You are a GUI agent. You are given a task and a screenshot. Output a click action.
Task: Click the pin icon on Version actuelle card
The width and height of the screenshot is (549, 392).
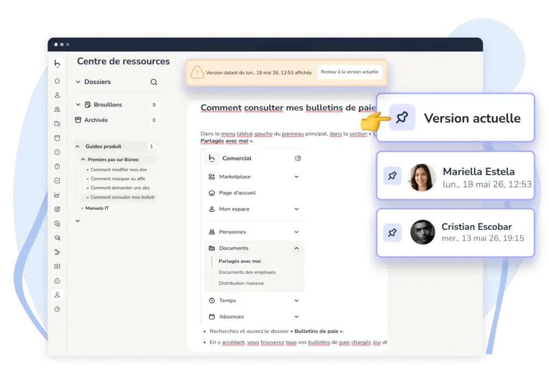pyautogui.click(x=402, y=117)
